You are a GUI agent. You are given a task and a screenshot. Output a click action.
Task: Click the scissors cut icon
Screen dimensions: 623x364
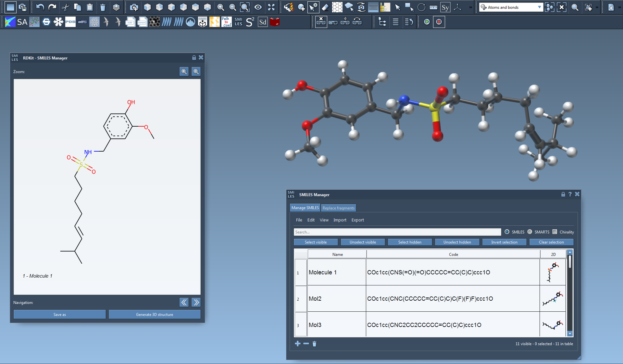(66, 7)
